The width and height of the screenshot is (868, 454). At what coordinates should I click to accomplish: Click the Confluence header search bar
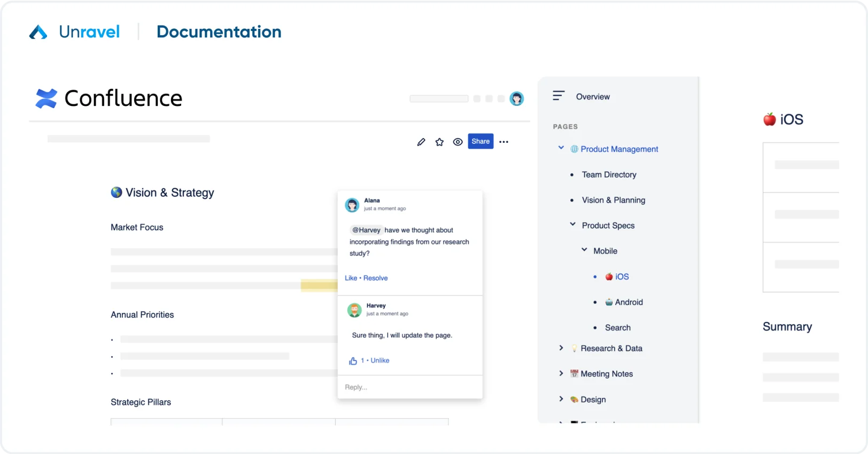439,98
